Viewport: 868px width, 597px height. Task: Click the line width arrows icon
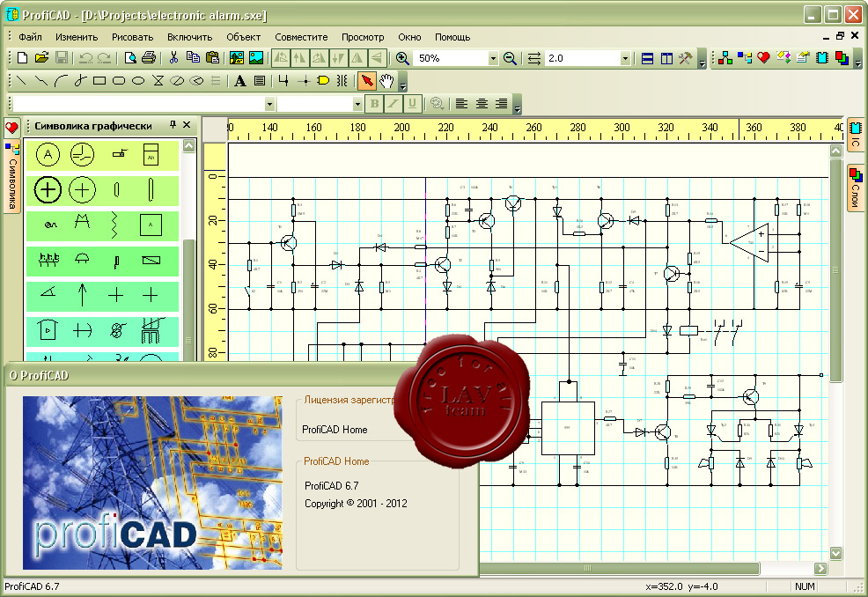(533, 58)
